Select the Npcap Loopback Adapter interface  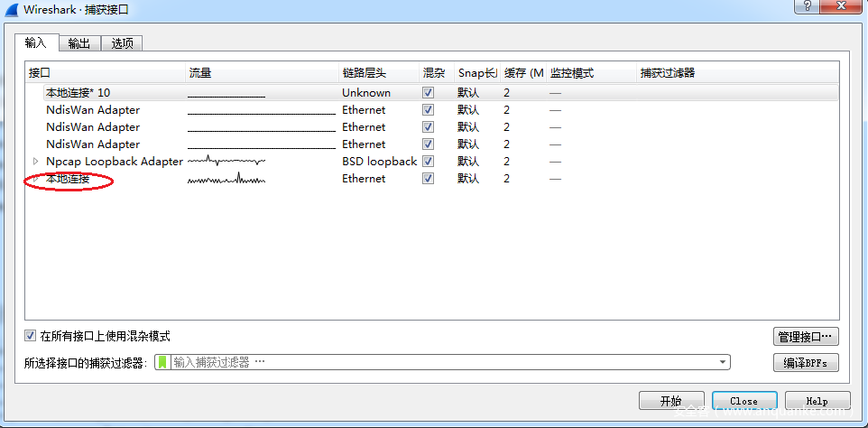(115, 161)
